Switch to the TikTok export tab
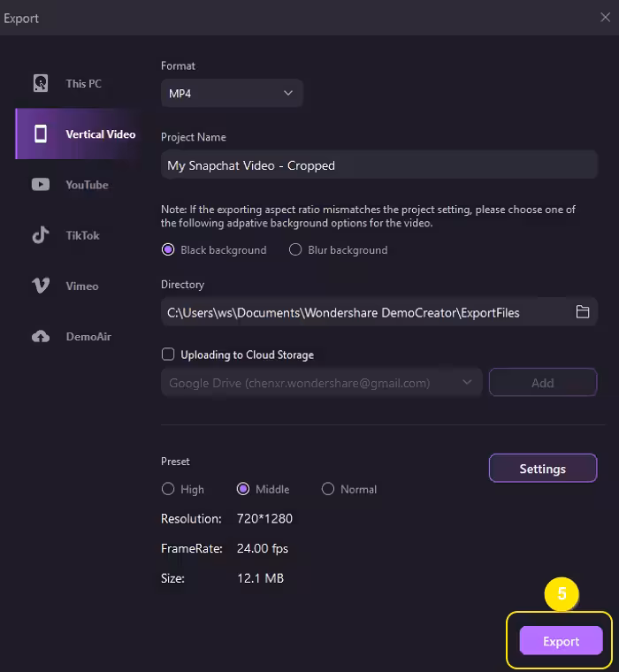The width and height of the screenshot is (619, 672). pyautogui.click(x=82, y=235)
